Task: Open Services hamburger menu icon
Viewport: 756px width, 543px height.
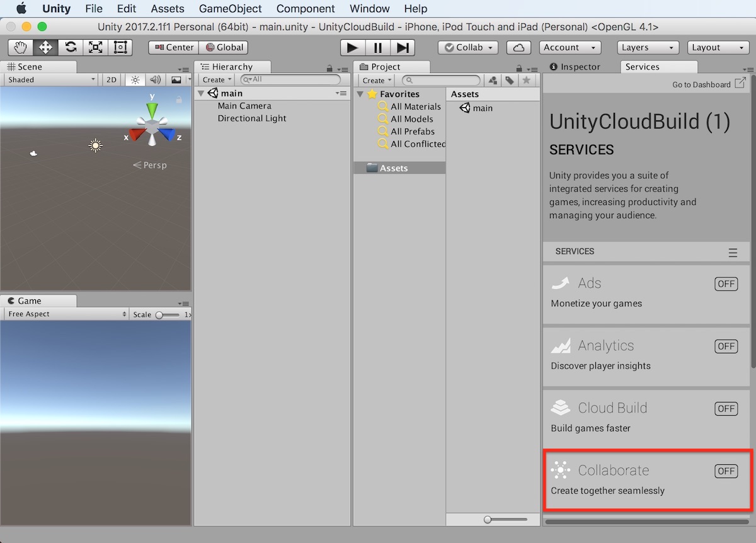Action: [x=733, y=252]
